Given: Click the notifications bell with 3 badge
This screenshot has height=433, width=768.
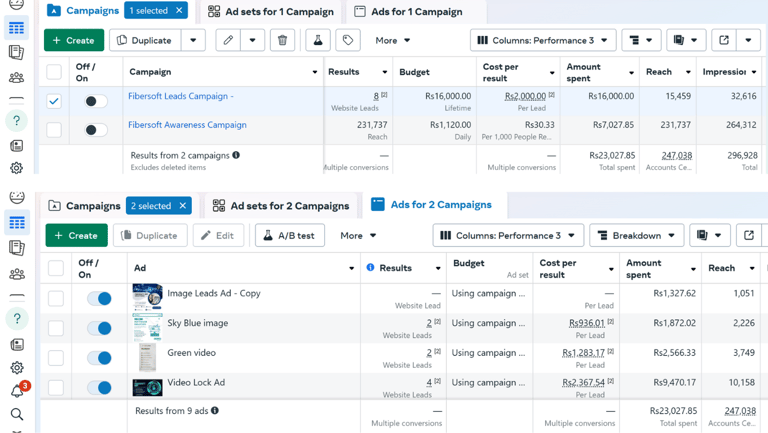Looking at the screenshot, I should [x=18, y=390].
